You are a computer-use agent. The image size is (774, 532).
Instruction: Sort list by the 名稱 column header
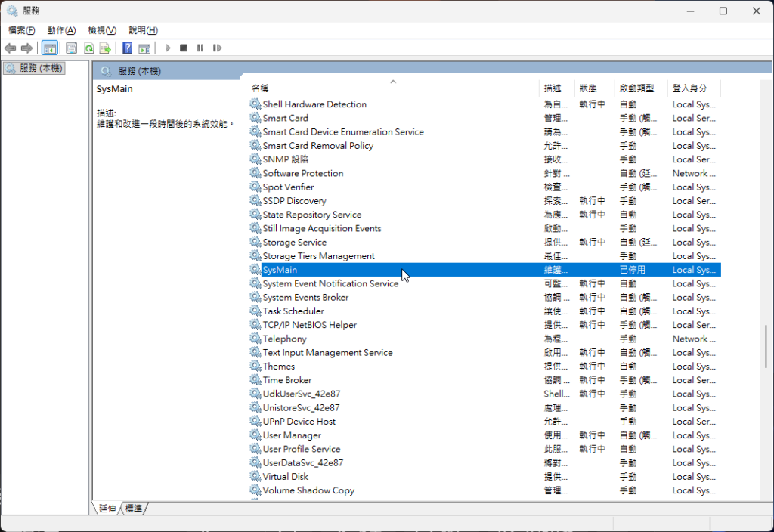click(x=260, y=88)
